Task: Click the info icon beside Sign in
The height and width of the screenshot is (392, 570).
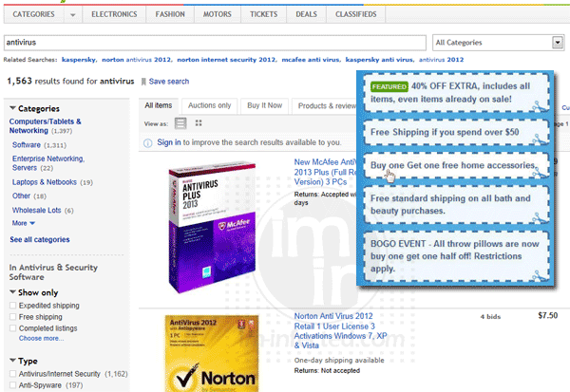Action: (x=147, y=142)
